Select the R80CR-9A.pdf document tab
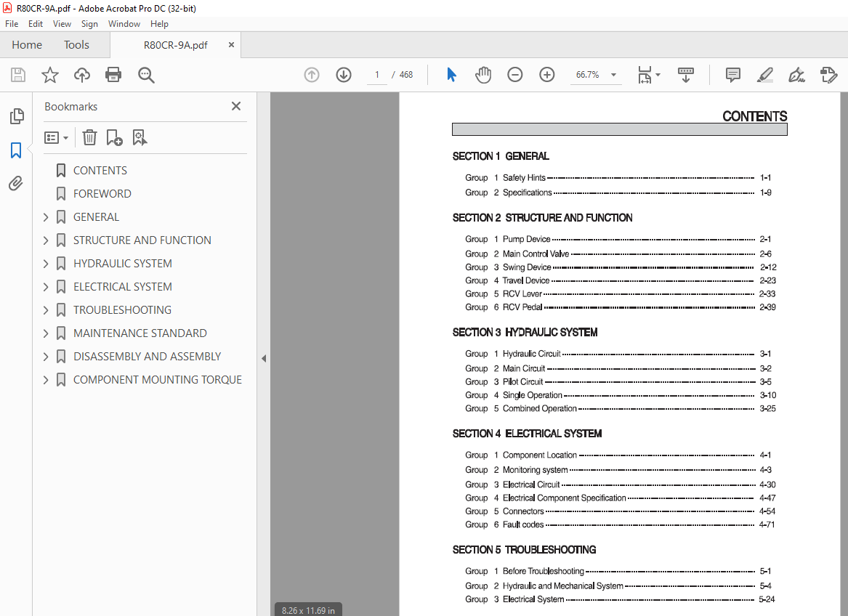 (x=175, y=45)
